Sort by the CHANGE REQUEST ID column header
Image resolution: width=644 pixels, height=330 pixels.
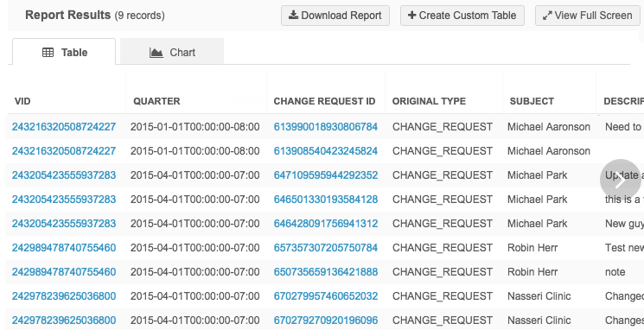pyautogui.click(x=324, y=101)
